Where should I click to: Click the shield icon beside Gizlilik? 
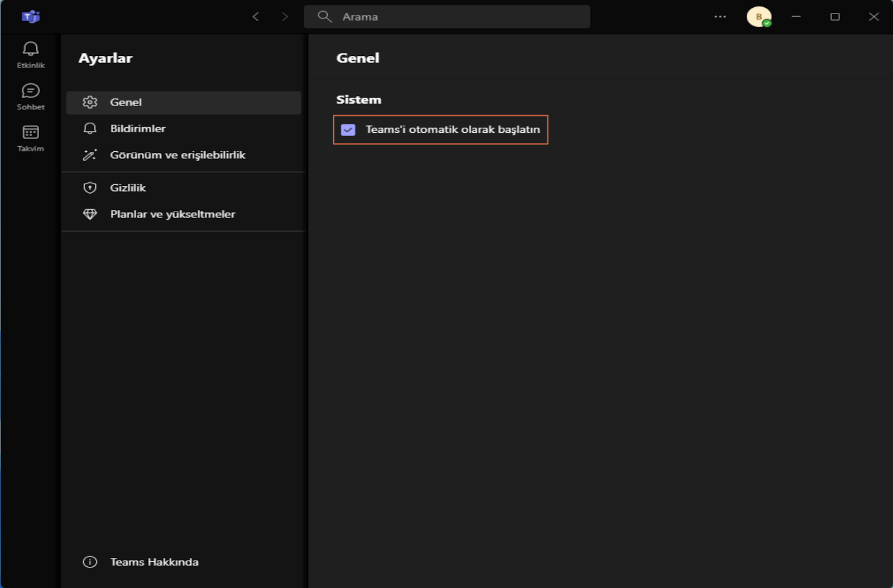click(x=90, y=187)
